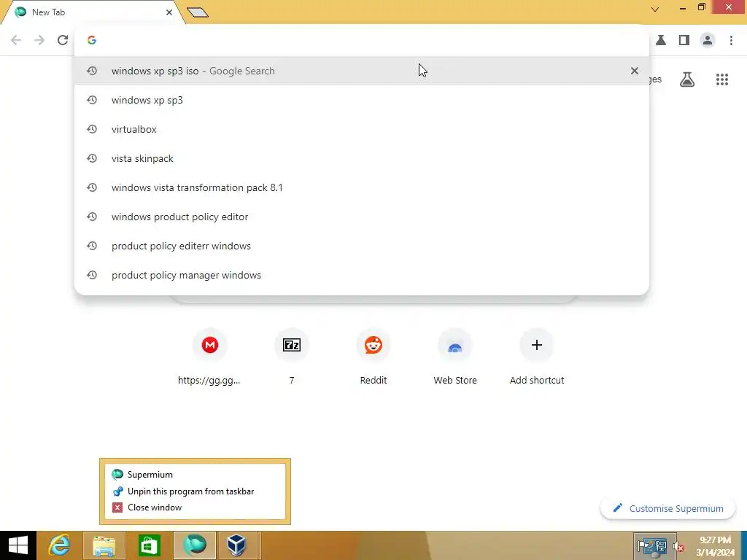Click the muted volume tray icon

(x=678, y=547)
